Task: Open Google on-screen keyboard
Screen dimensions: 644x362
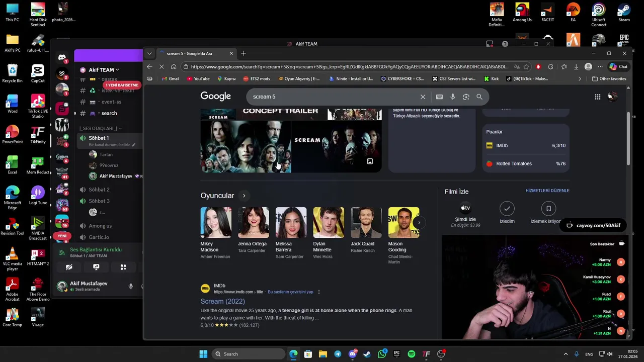Action: click(439, 97)
